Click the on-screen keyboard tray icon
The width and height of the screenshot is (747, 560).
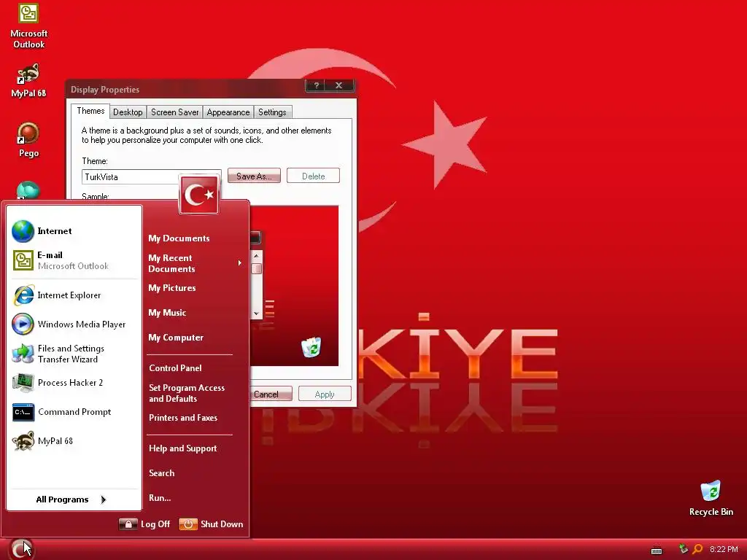pyautogui.click(x=657, y=550)
